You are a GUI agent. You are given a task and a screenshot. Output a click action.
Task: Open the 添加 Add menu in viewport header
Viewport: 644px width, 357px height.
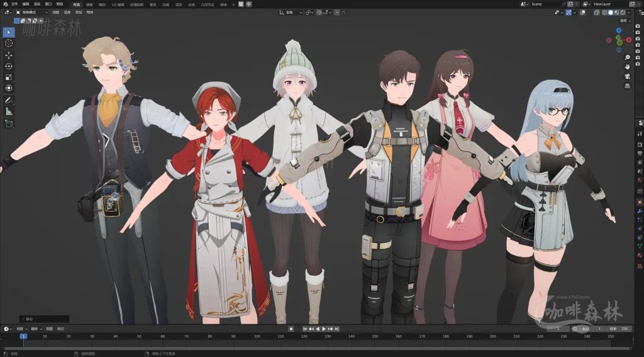coord(79,13)
